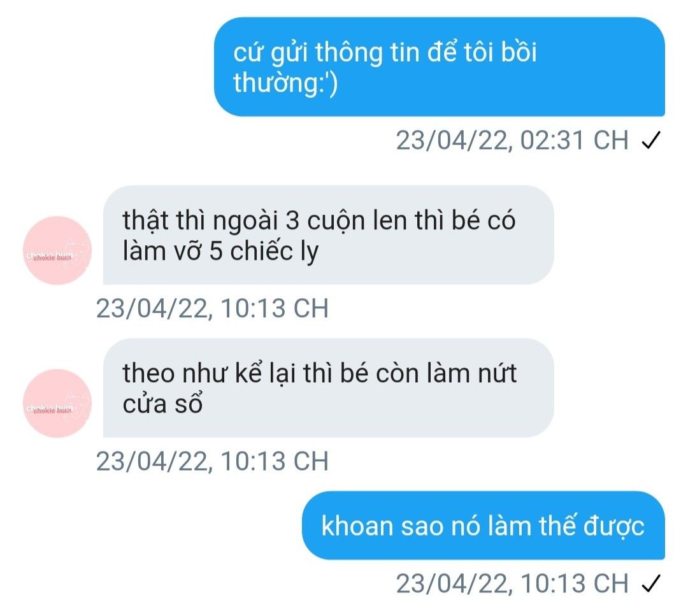The width and height of the screenshot is (688, 616).
Task: Tap the text 'làm vỡ 5 chiếc ly'
Action: 220,252
